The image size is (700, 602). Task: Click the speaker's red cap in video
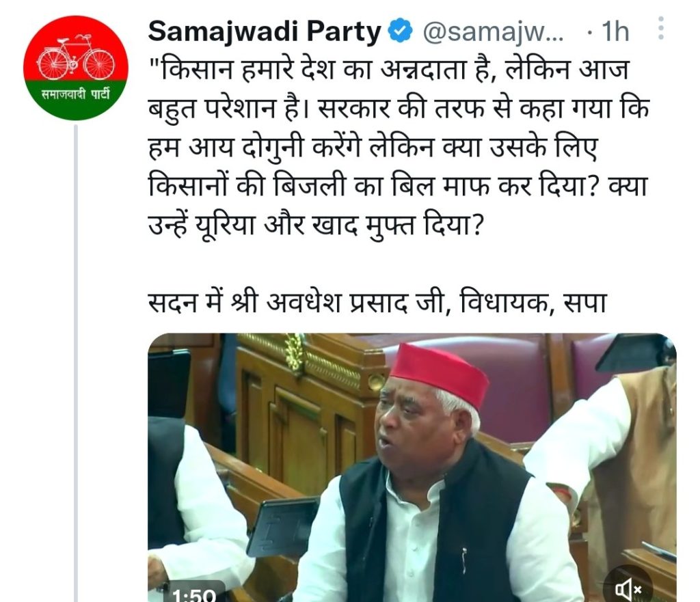point(438,373)
